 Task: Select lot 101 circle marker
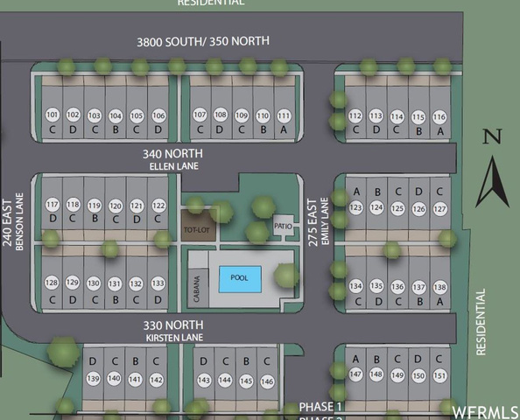pyautogui.click(x=52, y=115)
